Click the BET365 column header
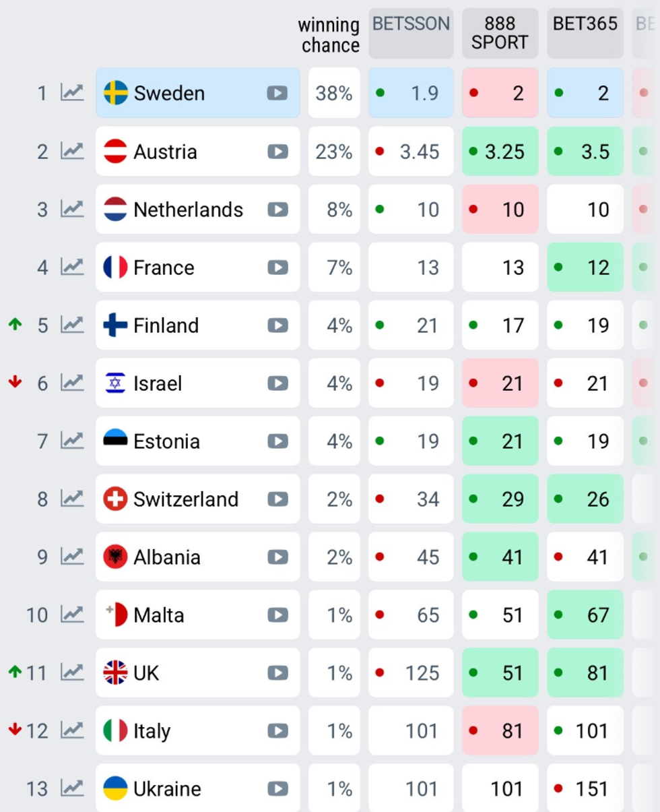This screenshot has height=812, width=660. click(x=585, y=33)
